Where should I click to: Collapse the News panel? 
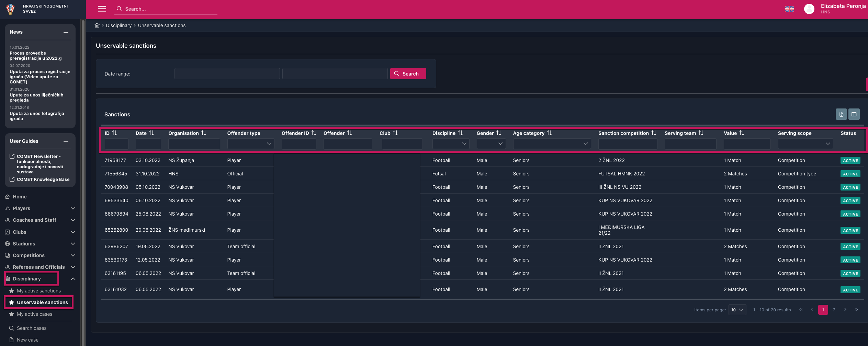coord(66,32)
